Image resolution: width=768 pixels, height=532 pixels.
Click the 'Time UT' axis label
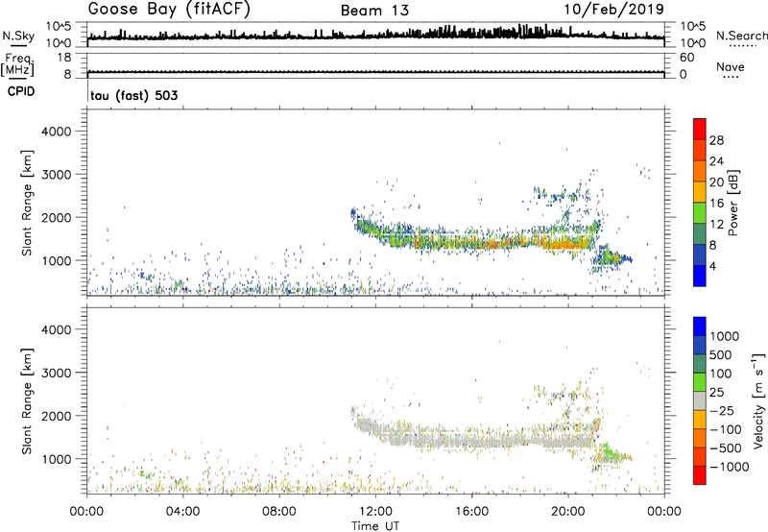tap(375, 526)
